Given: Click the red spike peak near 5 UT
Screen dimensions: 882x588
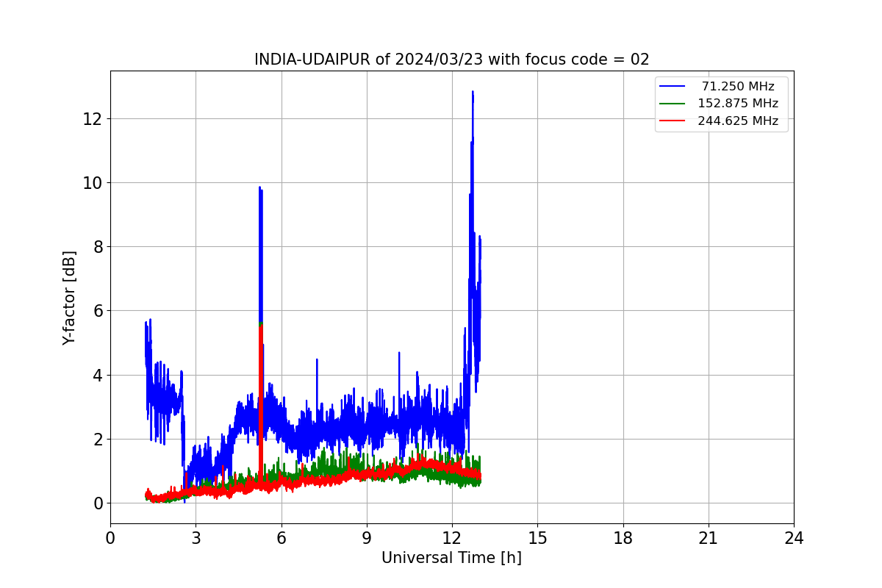Looking at the screenshot, I should click(x=261, y=329).
